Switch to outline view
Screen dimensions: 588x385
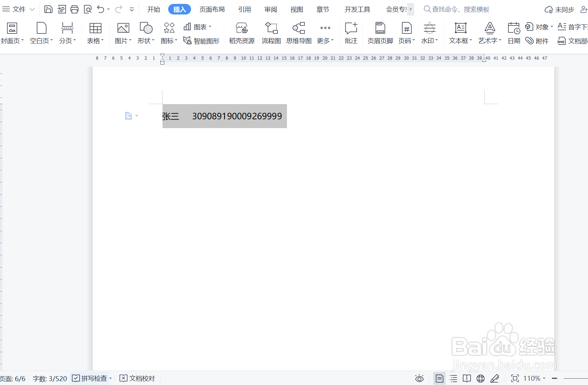click(453, 379)
